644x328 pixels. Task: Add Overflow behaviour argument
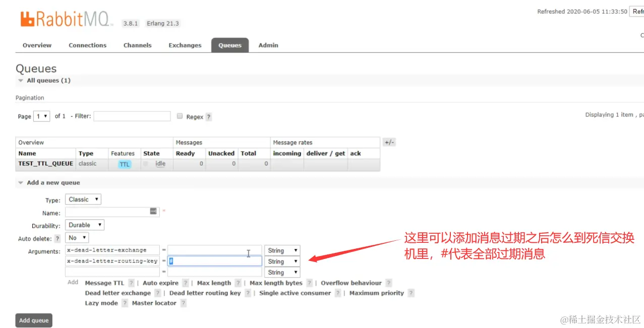click(x=351, y=283)
